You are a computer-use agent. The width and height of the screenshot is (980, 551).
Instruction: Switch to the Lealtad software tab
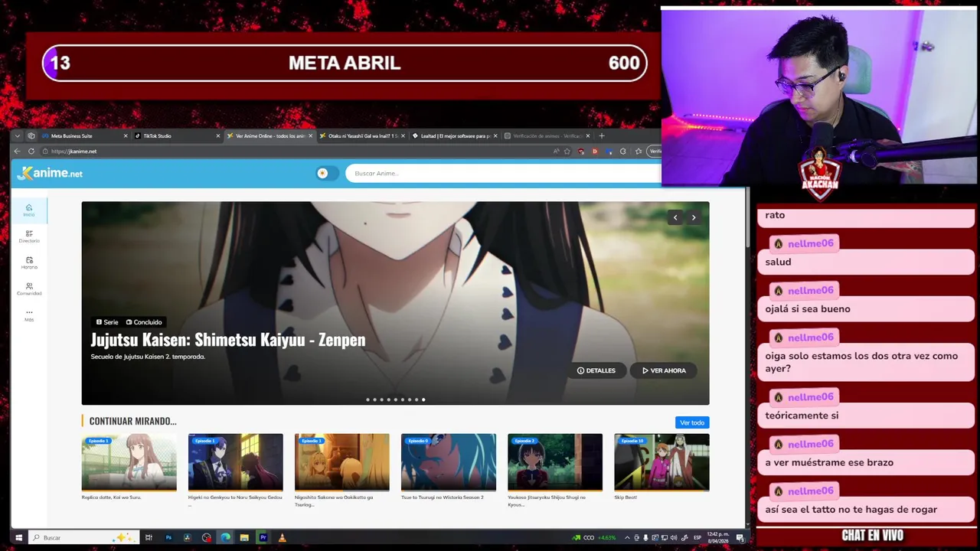[x=455, y=136]
